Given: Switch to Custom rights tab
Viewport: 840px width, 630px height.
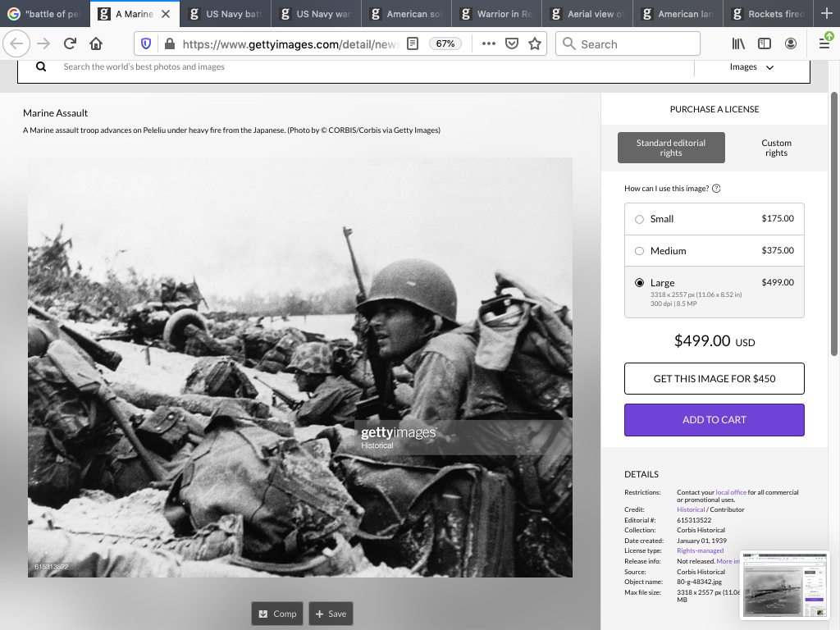Looking at the screenshot, I should click(x=776, y=148).
